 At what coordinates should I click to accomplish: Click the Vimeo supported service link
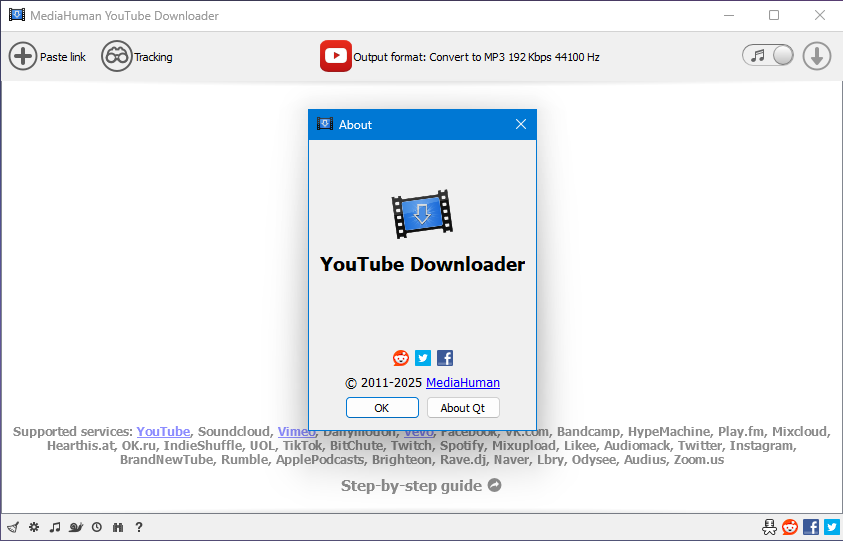[296, 431]
